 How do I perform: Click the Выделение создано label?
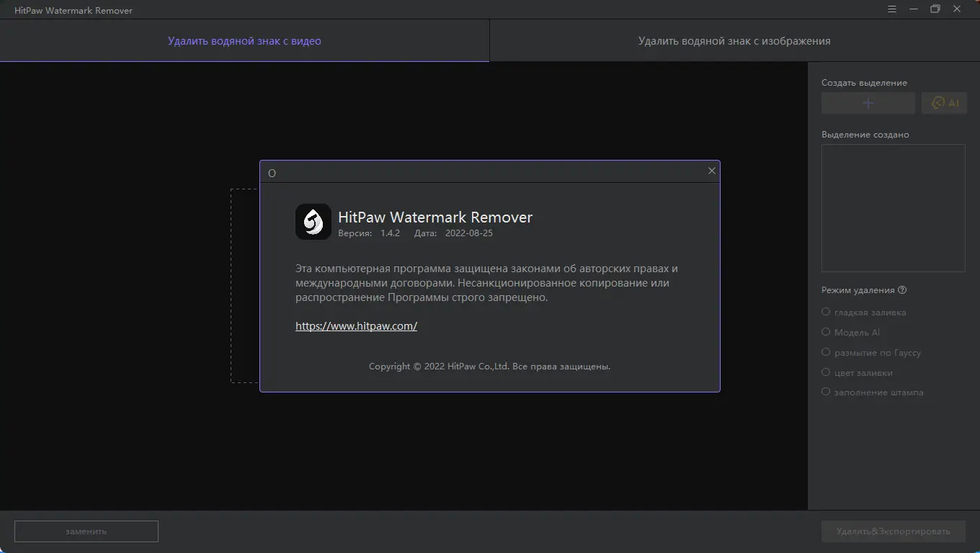(865, 135)
